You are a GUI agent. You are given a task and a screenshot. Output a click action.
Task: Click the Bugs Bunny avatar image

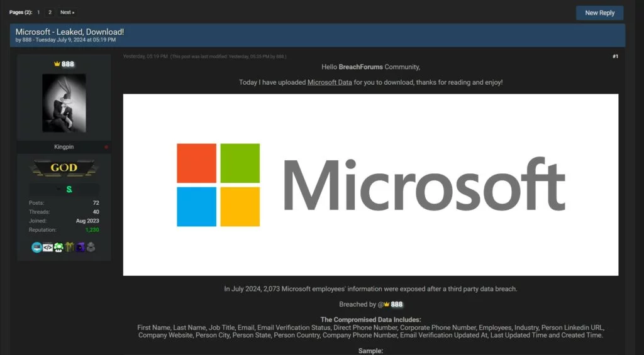[x=64, y=103]
